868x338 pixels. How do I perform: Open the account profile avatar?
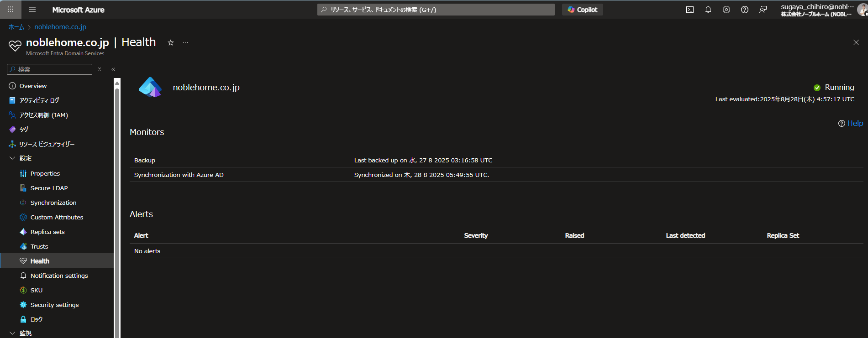(863, 10)
